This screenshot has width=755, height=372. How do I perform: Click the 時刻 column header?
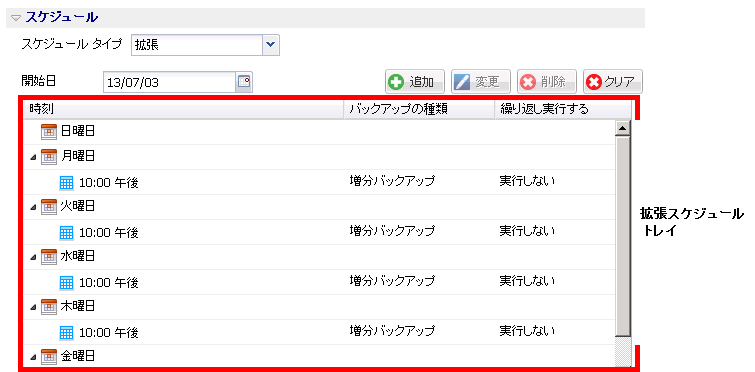(x=184, y=109)
